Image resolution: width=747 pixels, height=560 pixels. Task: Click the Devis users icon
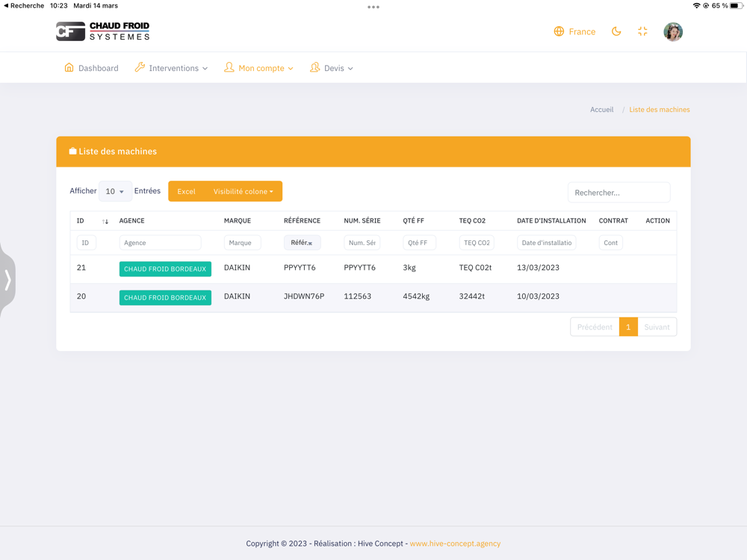[315, 67]
